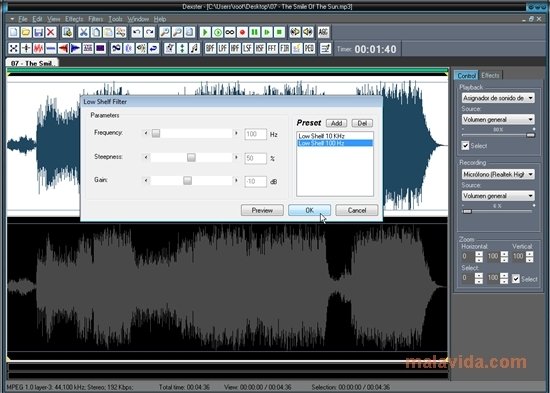Open the Filters menu

click(96, 19)
